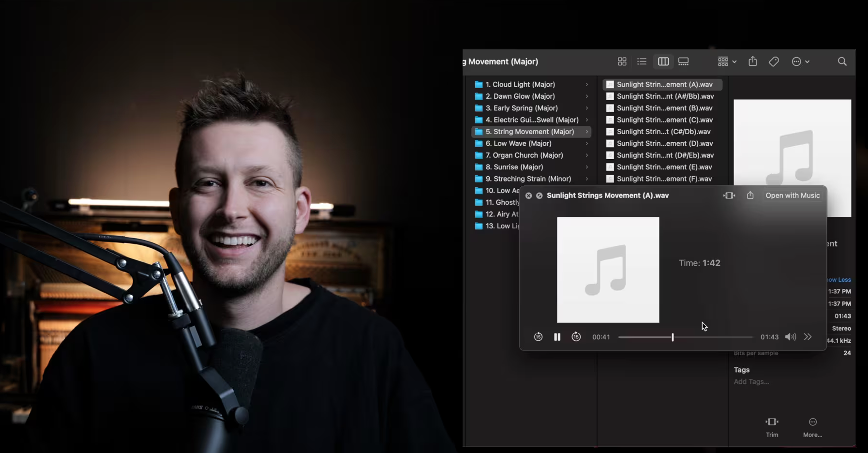Open folder 2. Dawn Glow (Major)
The width and height of the screenshot is (868, 453).
[531, 96]
